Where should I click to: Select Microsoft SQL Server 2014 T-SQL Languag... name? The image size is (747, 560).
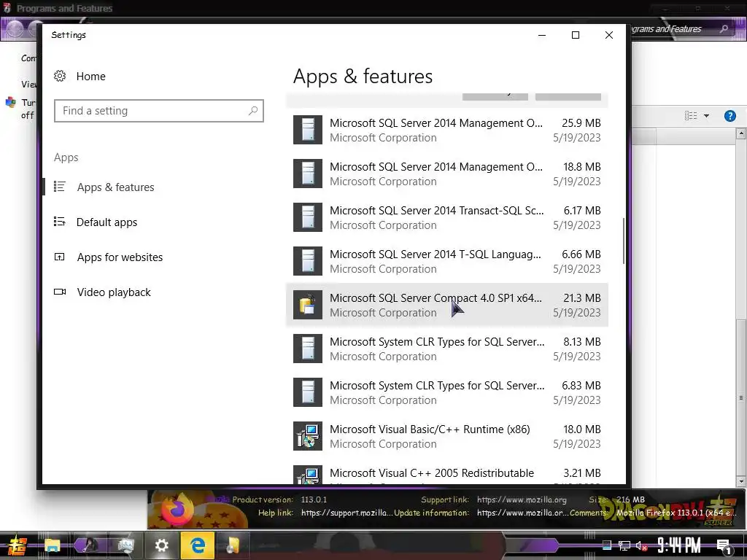[436, 254]
